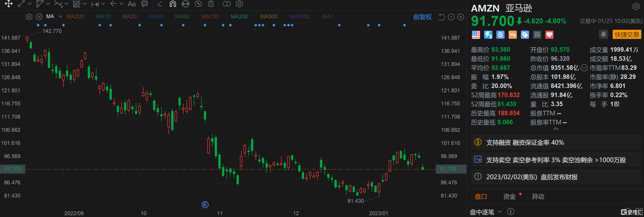Delete drawings with the trash icon

211,4
